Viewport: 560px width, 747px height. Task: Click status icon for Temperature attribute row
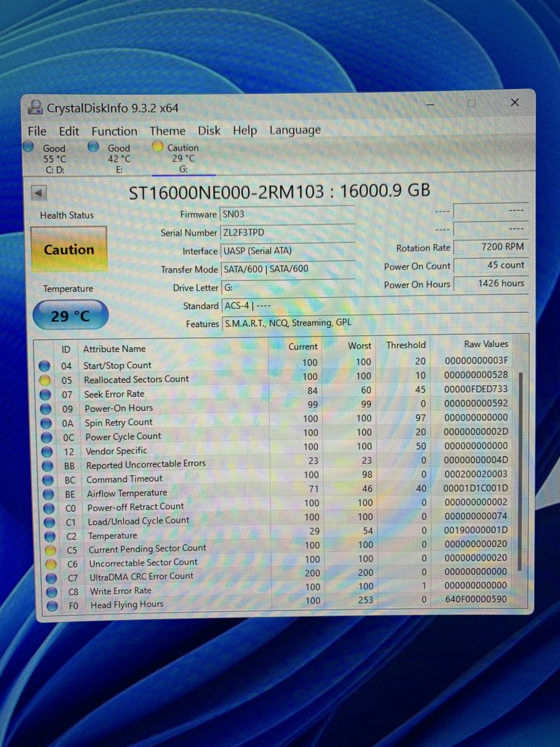pyautogui.click(x=50, y=536)
